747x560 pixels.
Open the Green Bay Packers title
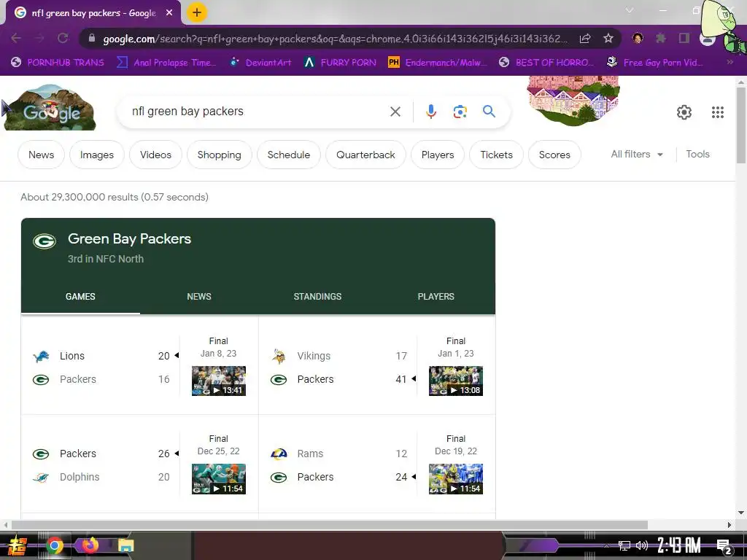click(129, 238)
